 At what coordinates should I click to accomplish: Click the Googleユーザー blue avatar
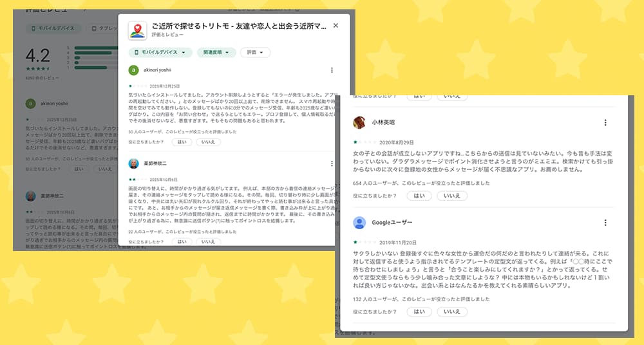(360, 223)
